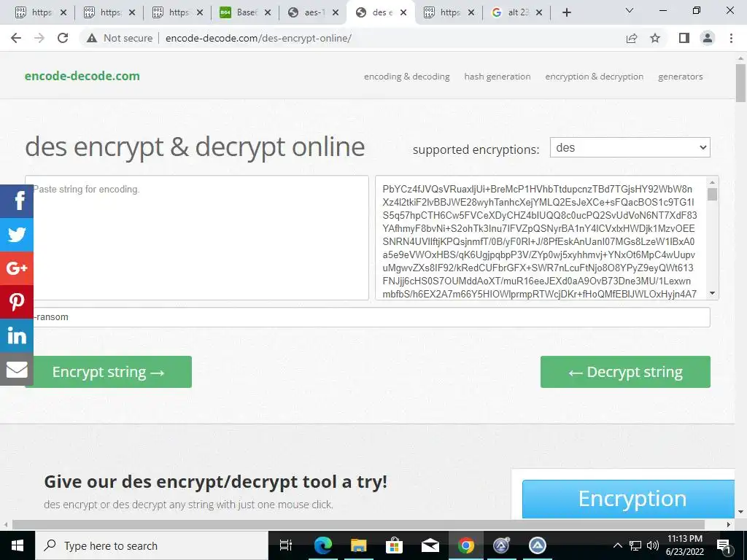Click the Encrypt string button
Screen dimensions: 747x560
pos(109,372)
